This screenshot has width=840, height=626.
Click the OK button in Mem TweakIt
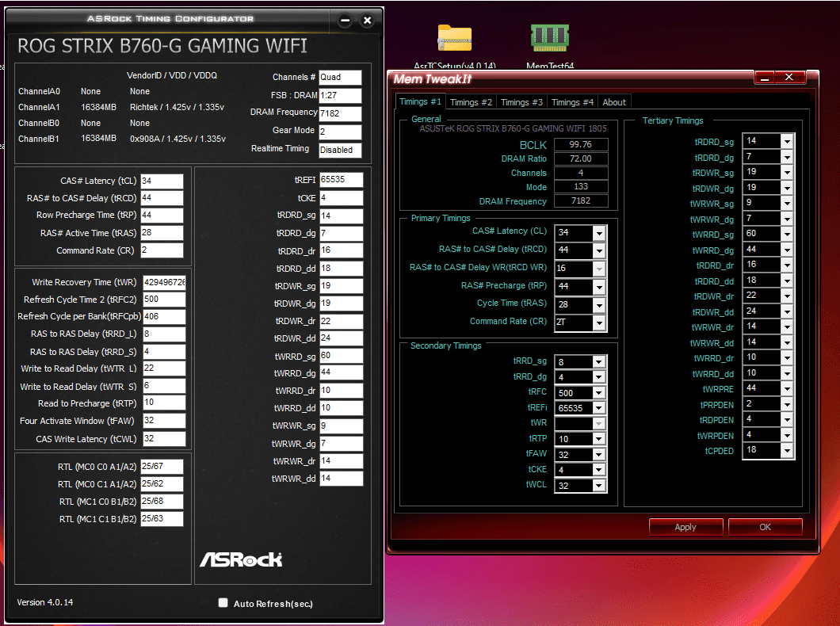pyautogui.click(x=765, y=527)
